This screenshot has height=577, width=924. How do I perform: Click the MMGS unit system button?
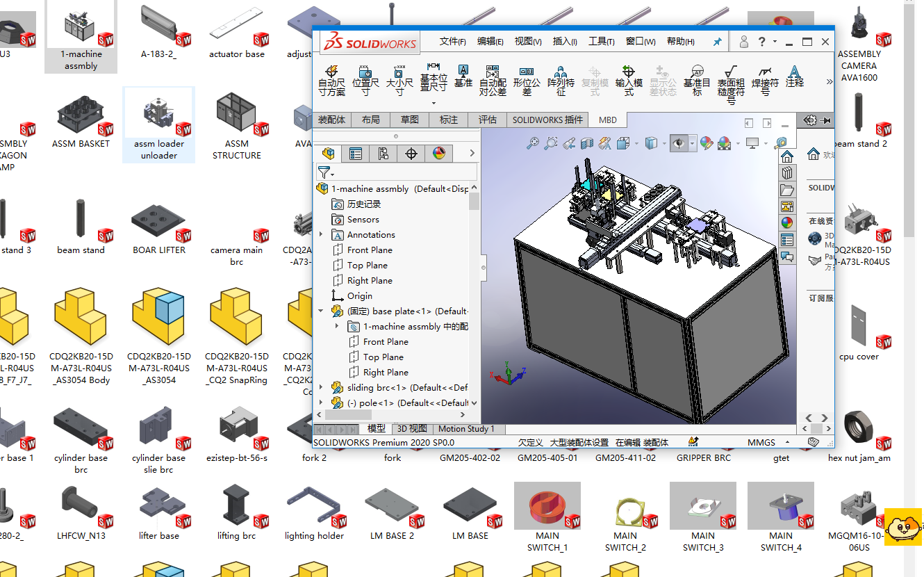click(761, 442)
